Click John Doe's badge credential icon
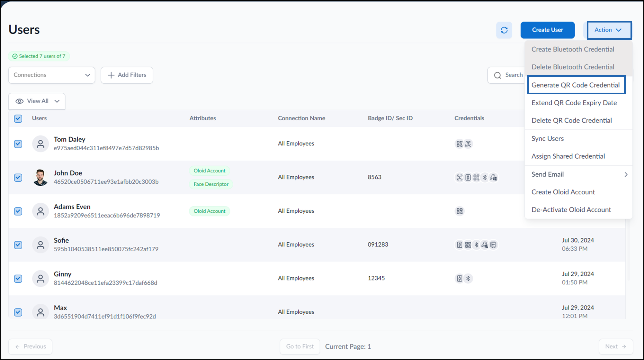Image resolution: width=644 pixels, height=360 pixels. pos(468,177)
